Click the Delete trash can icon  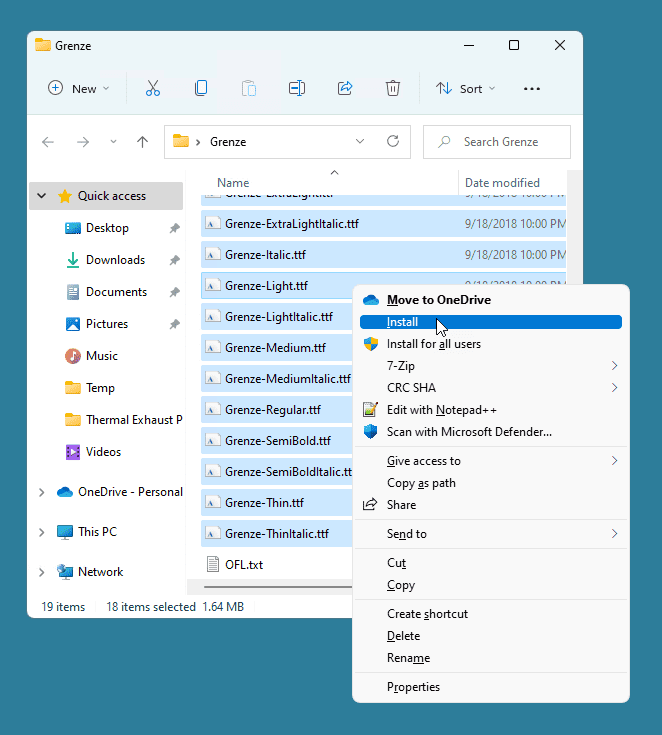pyautogui.click(x=393, y=88)
